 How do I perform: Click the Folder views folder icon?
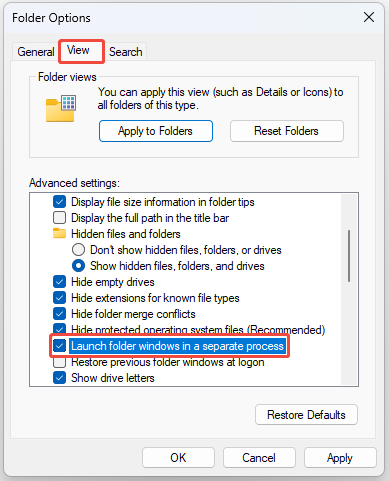click(x=61, y=108)
